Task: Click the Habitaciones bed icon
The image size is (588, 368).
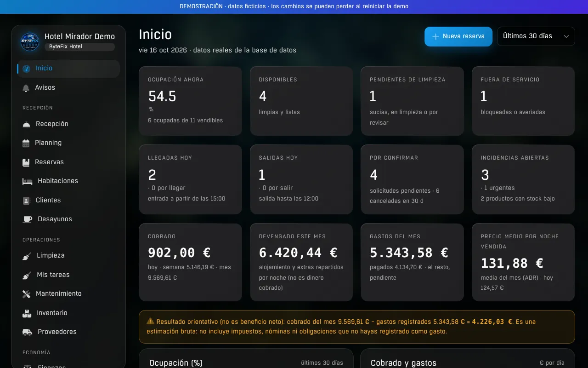Action: [x=28, y=181]
